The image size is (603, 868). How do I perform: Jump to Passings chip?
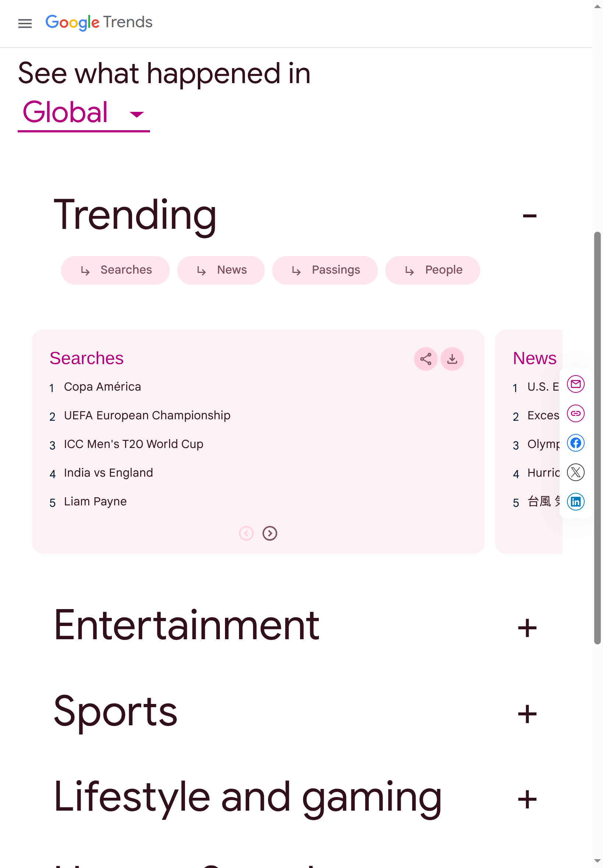click(x=325, y=270)
